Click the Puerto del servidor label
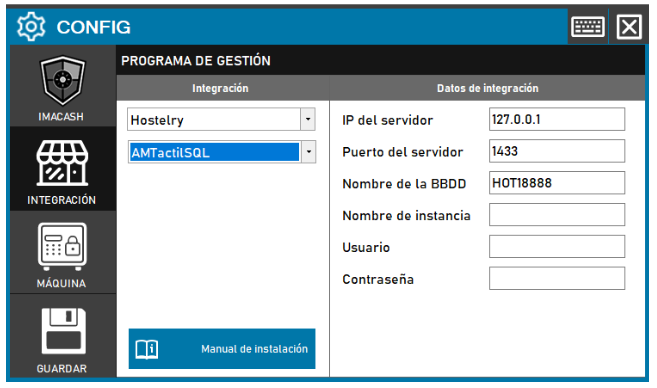 (x=403, y=152)
